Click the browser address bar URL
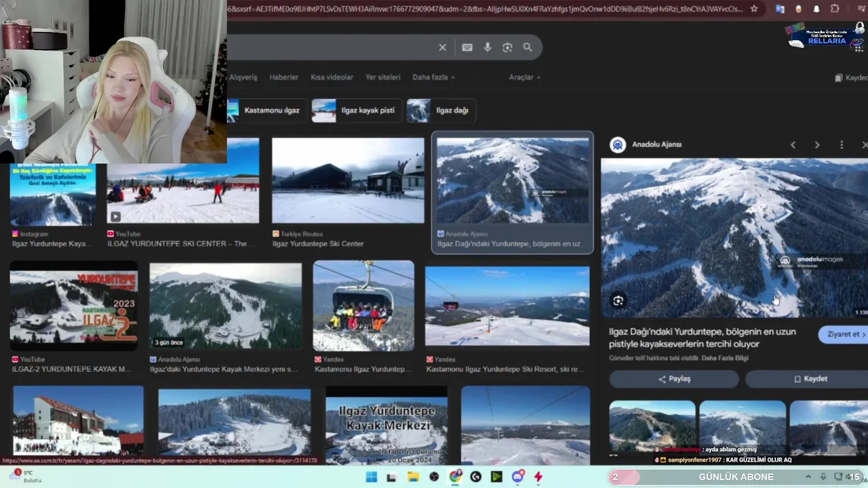Viewport: 868px width, 488px height. tap(485, 9)
